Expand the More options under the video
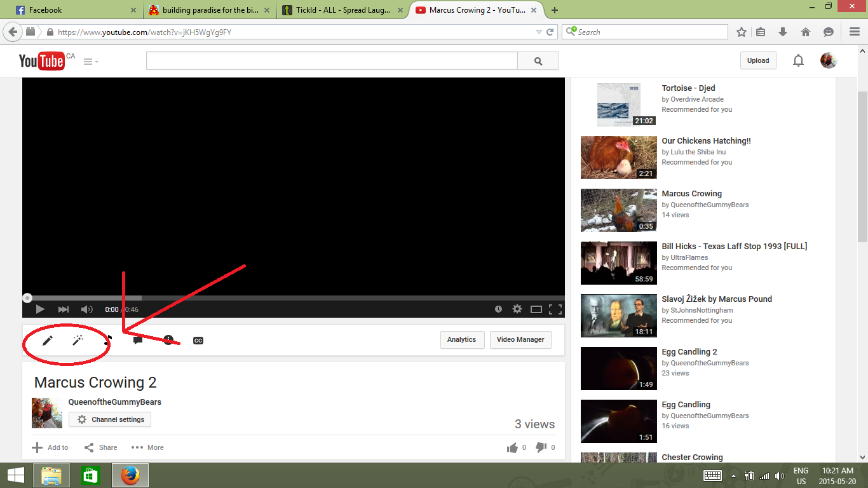This screenshot has height=488, width=868. pos(147,447)
